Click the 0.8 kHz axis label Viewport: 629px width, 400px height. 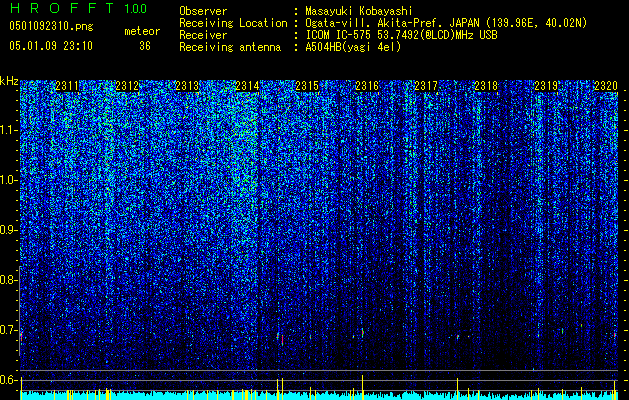coord(8,280)
